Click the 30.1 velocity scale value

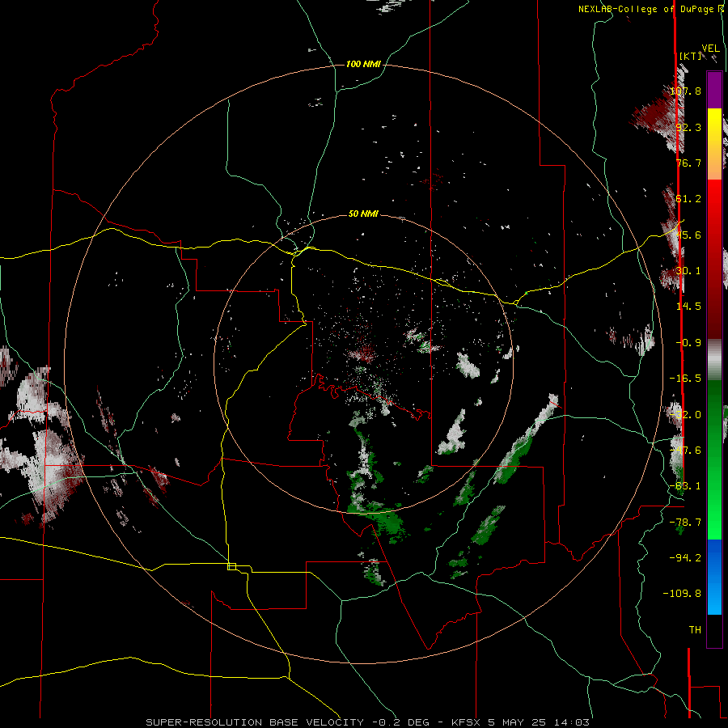(x=688, y=271)
